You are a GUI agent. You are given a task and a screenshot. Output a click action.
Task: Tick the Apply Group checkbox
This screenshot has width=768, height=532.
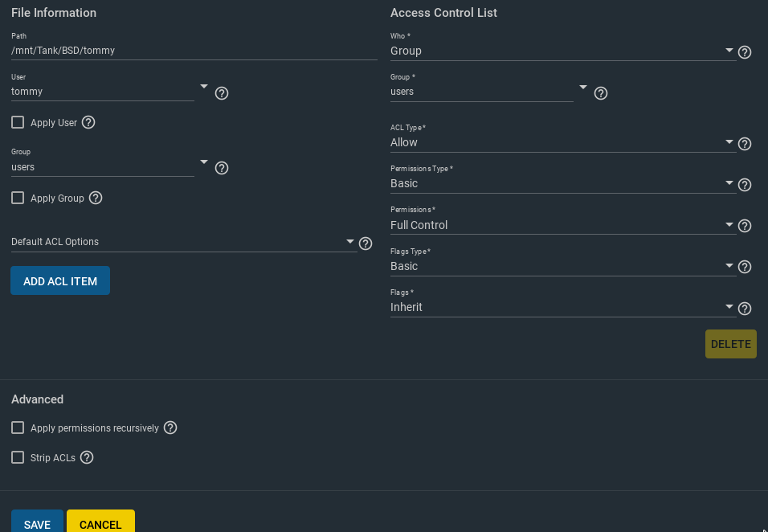pyautogui.click(x=18, y=198)
